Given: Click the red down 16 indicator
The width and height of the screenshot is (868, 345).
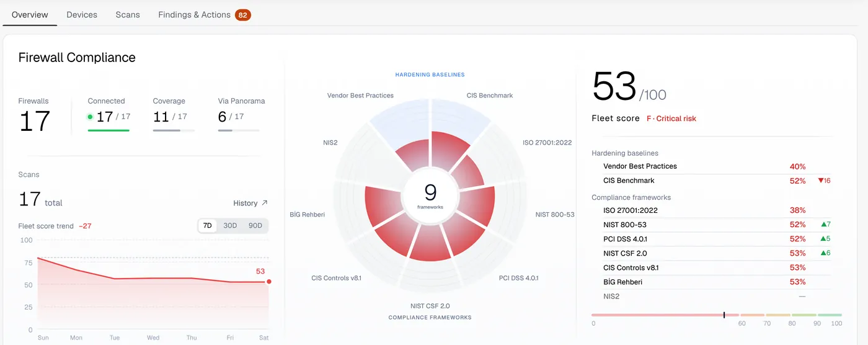Looking at the screenshot, I should pyautogui.click(x=824, y=181).
